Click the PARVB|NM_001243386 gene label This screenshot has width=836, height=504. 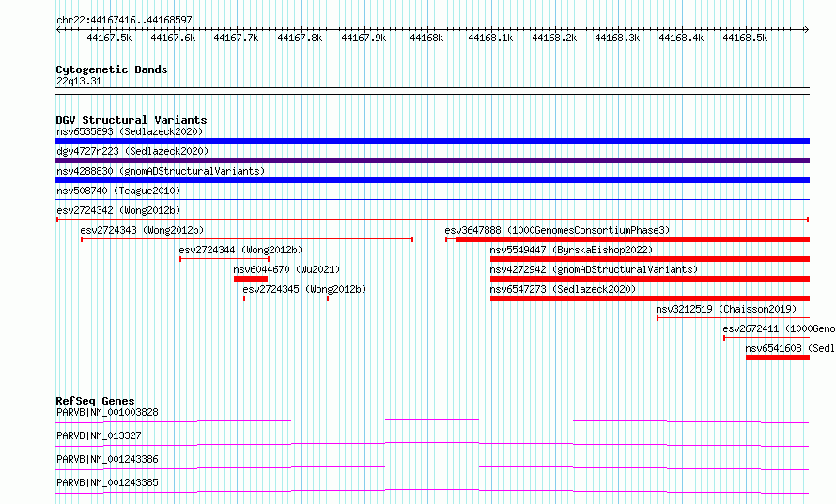[107, 459]
